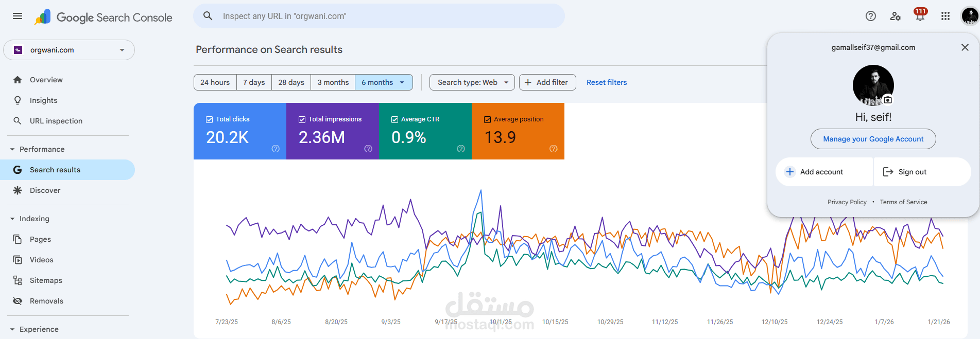Screen dimensions: 980x339
Task: Change profile picture via camera icon
Action: coord(888,100)
